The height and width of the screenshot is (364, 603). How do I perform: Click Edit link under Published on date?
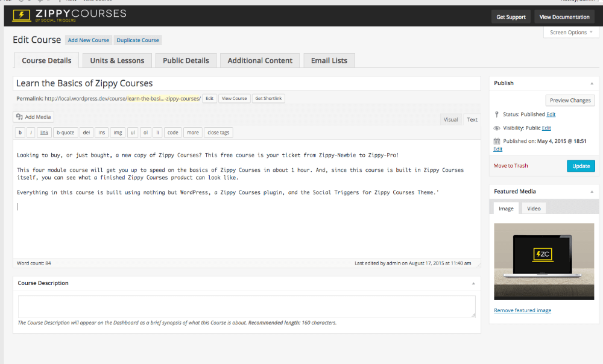(497, 149)
